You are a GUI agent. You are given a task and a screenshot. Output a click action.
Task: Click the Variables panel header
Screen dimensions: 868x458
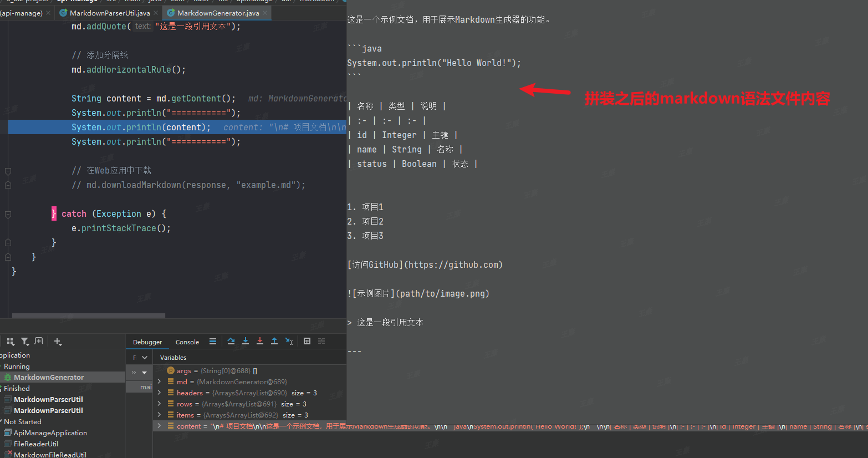173,358
